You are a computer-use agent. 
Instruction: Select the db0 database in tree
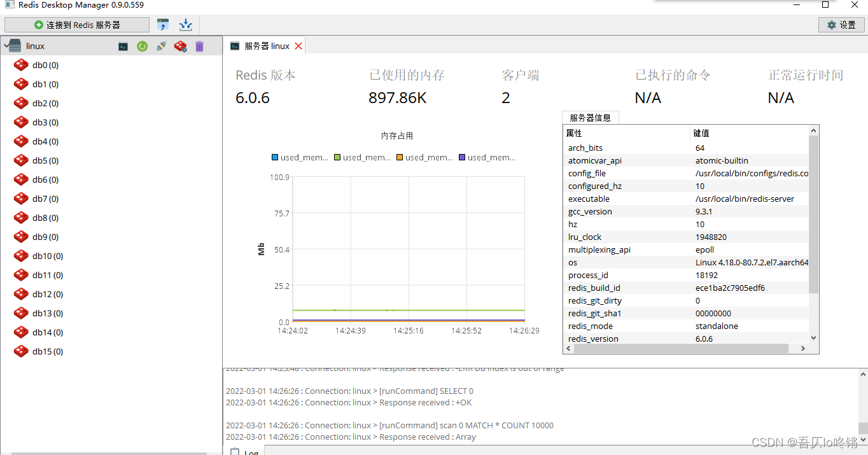[45, 65]
